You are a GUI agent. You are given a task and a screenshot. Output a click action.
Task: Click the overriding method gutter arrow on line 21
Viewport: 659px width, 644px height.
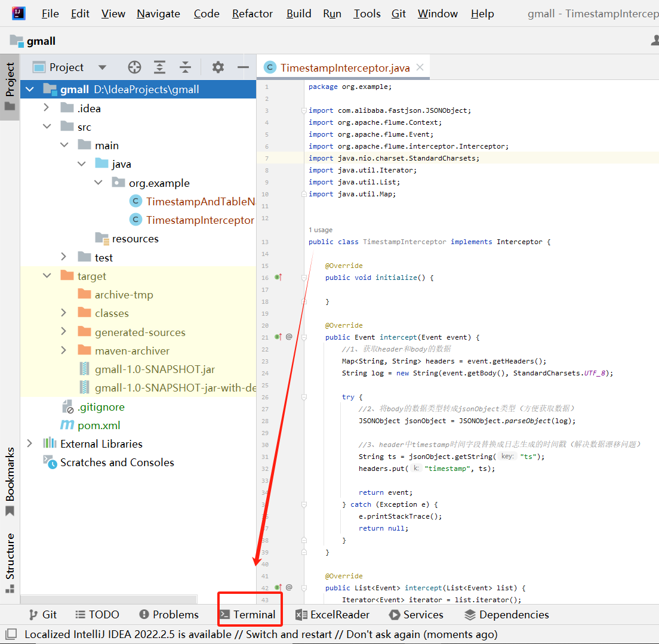pyautogui.click(x=277, y=337)
